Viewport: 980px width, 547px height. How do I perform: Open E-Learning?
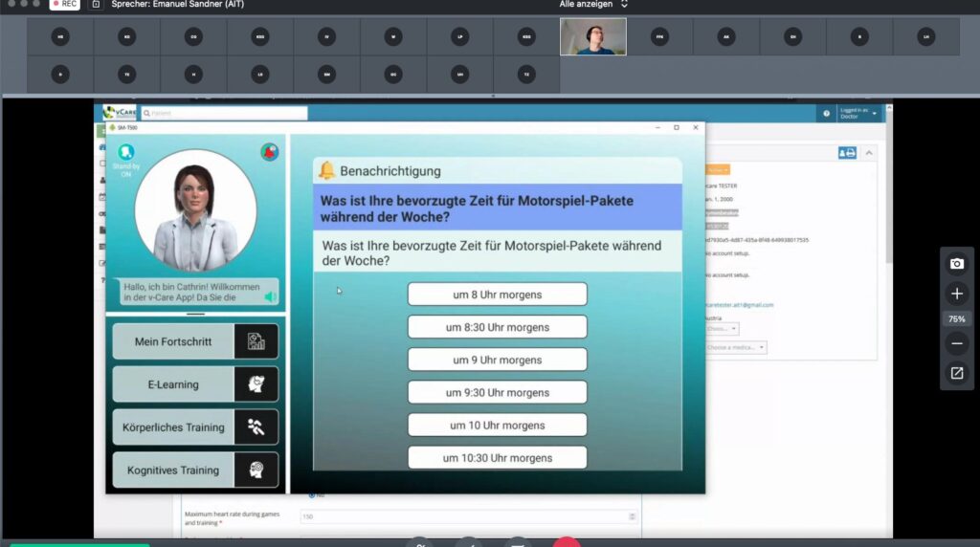[195, 384]
